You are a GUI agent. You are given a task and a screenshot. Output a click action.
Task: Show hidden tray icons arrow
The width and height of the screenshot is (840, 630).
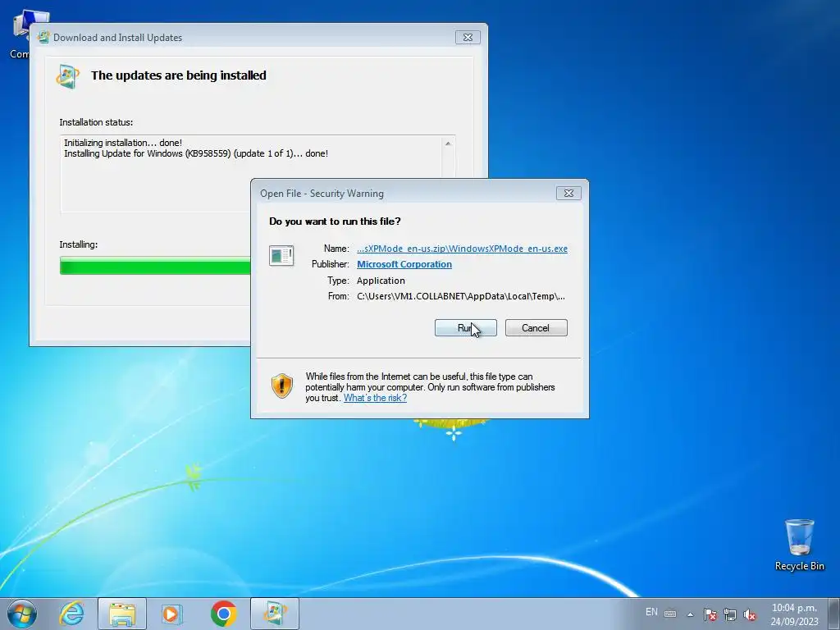(691, 614)
